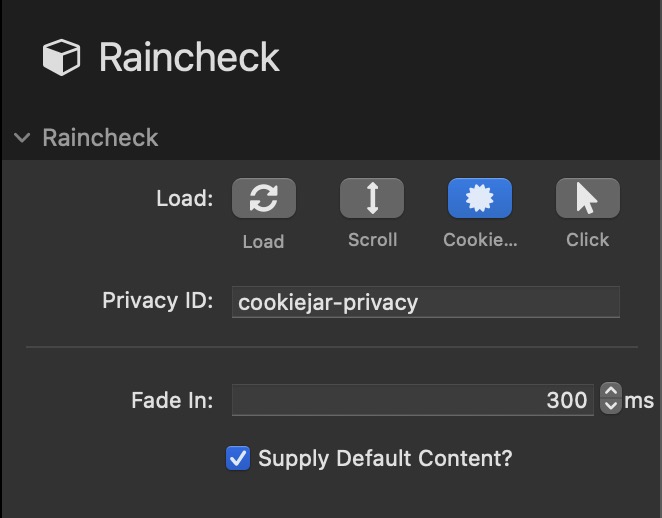Decrease Fade In with stepper down arrow

click(611, 406)
